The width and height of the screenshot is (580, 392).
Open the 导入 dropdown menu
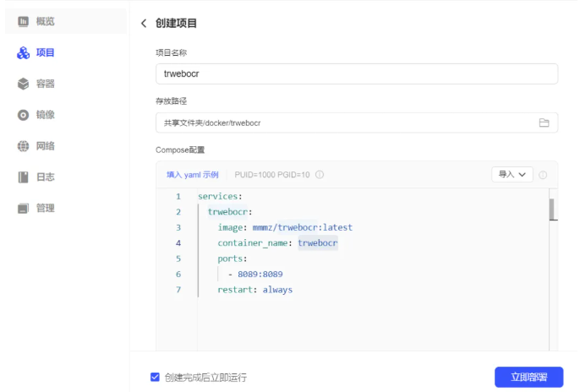click(512, 175)
